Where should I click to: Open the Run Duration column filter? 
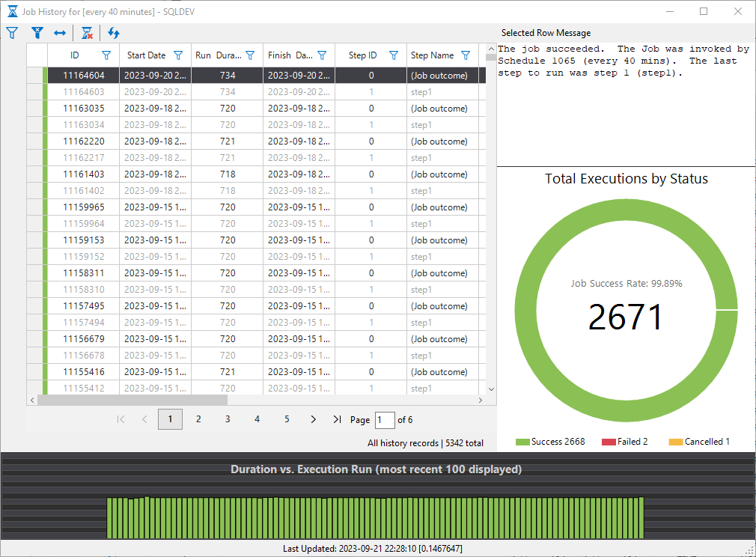[250, 55]
